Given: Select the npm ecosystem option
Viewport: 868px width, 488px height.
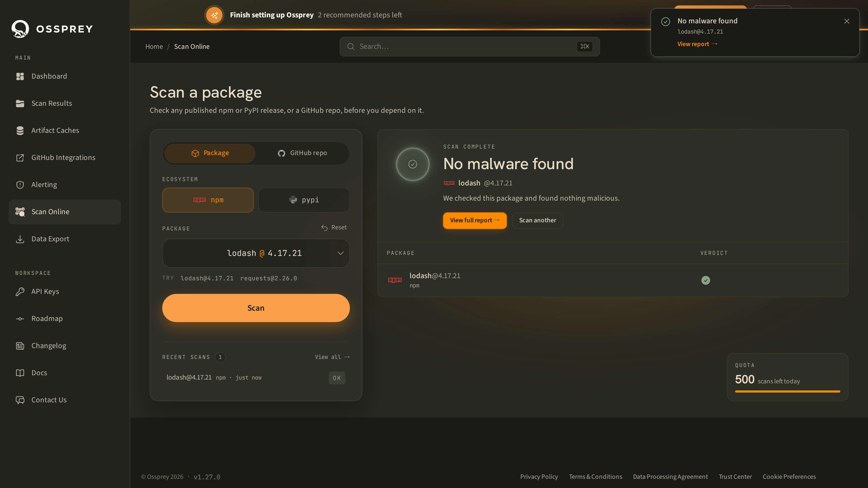Looking at the screenshot, I should (x=208, y=200).
